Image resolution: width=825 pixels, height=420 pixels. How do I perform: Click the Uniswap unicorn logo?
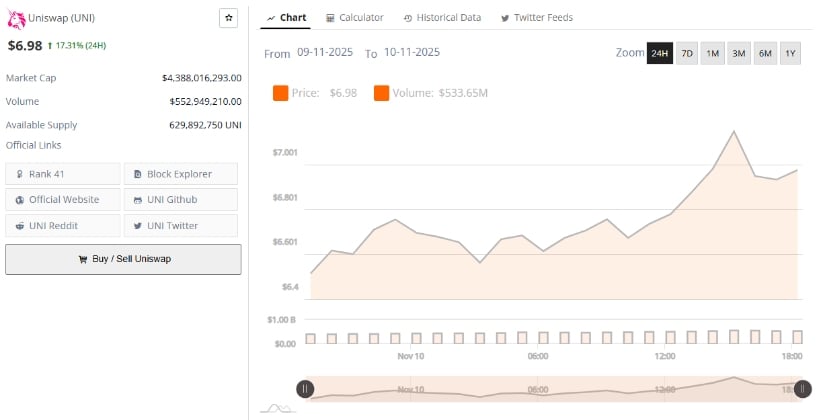pos(16,19)
